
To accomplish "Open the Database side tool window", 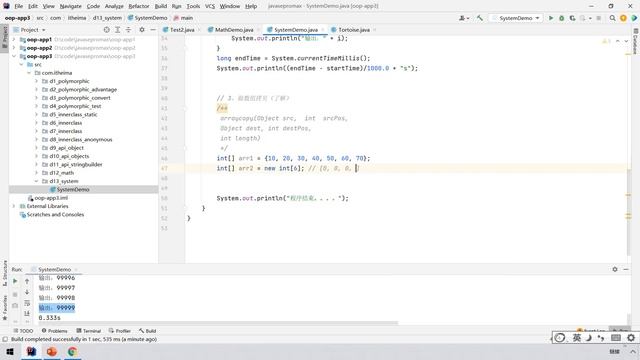I will (x=636, y=41).
